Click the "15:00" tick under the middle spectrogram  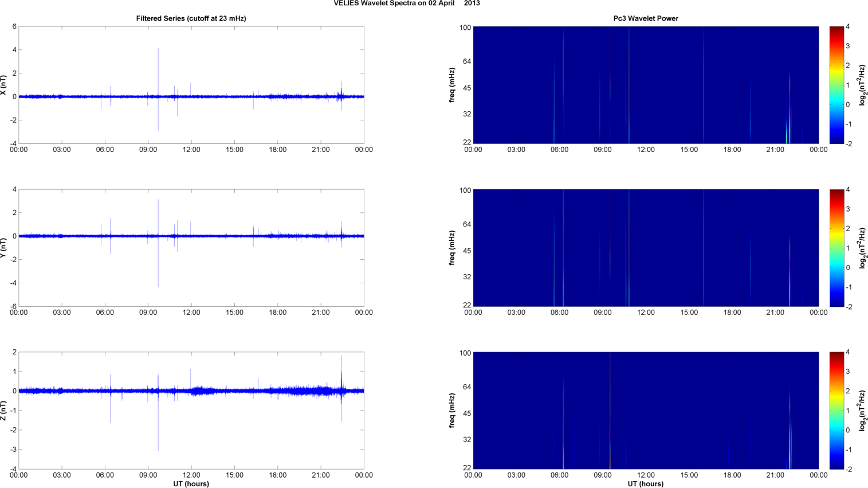point(689,313)
